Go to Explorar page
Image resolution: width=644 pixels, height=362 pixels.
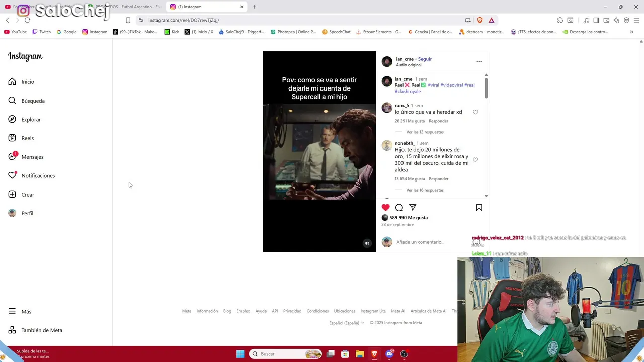coord(24,120)
